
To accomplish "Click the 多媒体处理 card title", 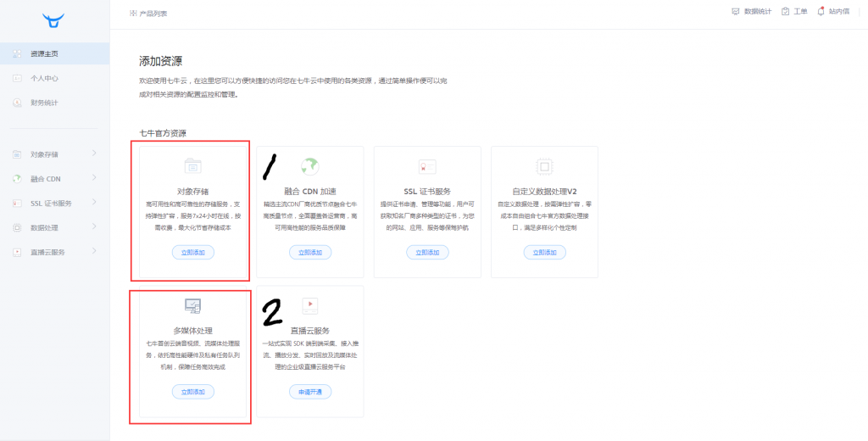I will pos(192,331).
